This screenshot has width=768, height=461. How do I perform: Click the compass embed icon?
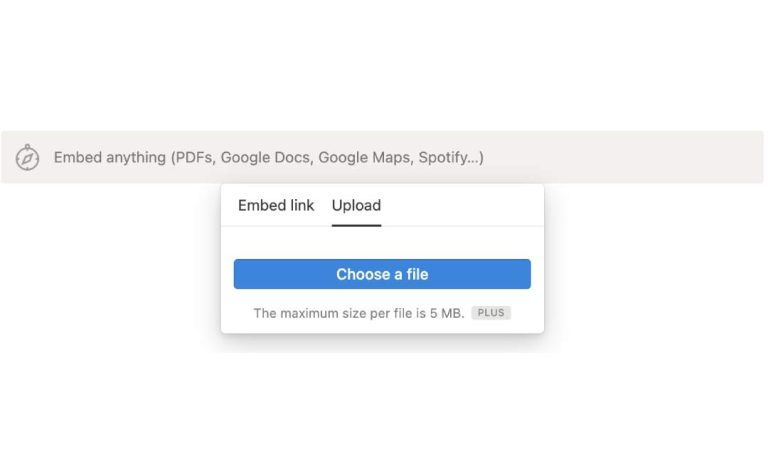click(27, 157)
